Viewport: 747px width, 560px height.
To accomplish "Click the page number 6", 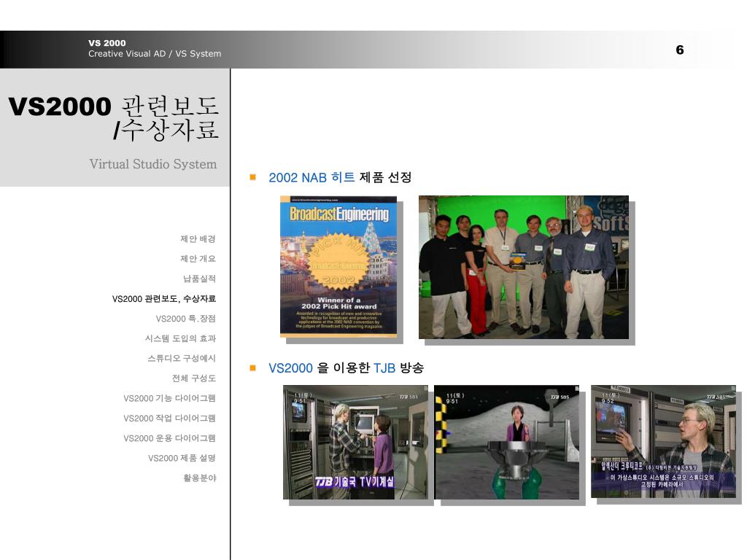I will click(680, 50).
